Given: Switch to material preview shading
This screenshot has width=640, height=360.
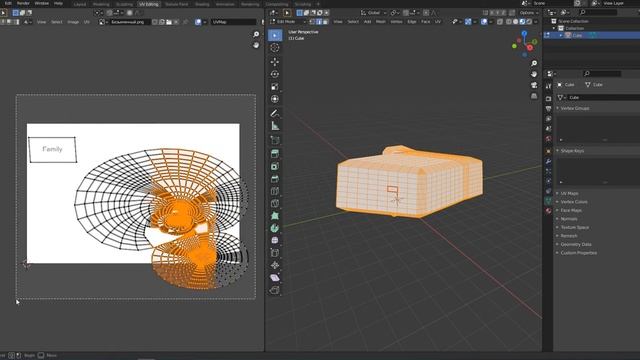Looking at the screenshot, I should [x=522, y=22].
